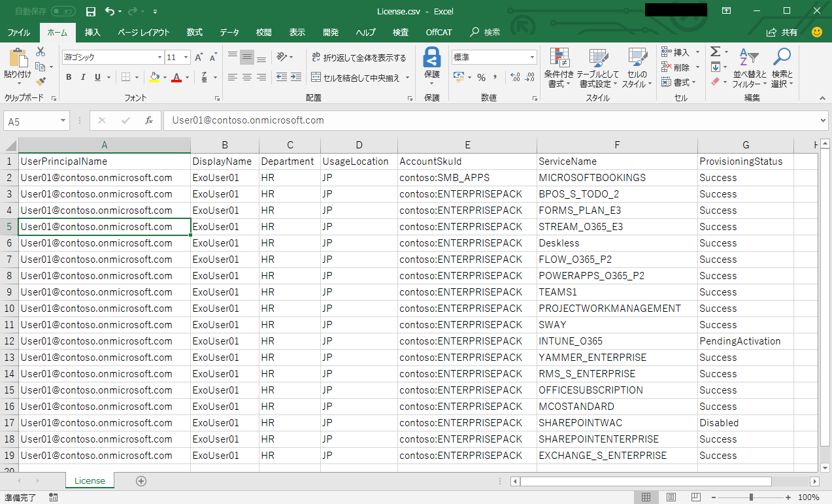Screen dimensions: 832x504
Task: Toggle underline formatting
Action: tap(98, 77)
